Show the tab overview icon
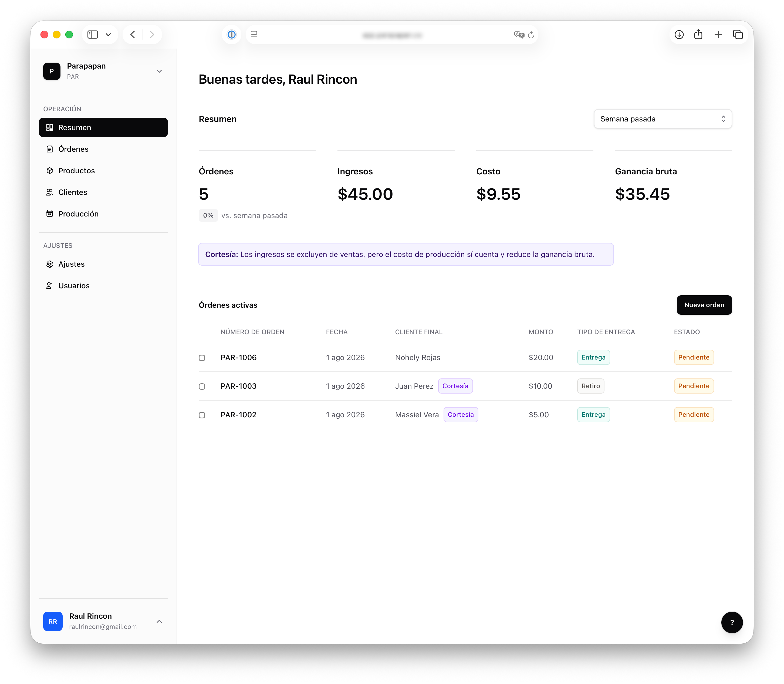The height and width of the screenshot is (684, 784). pos(738,35)
